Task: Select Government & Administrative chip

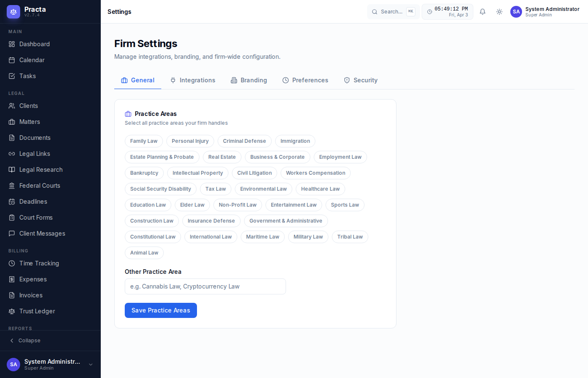Action: 286,221
